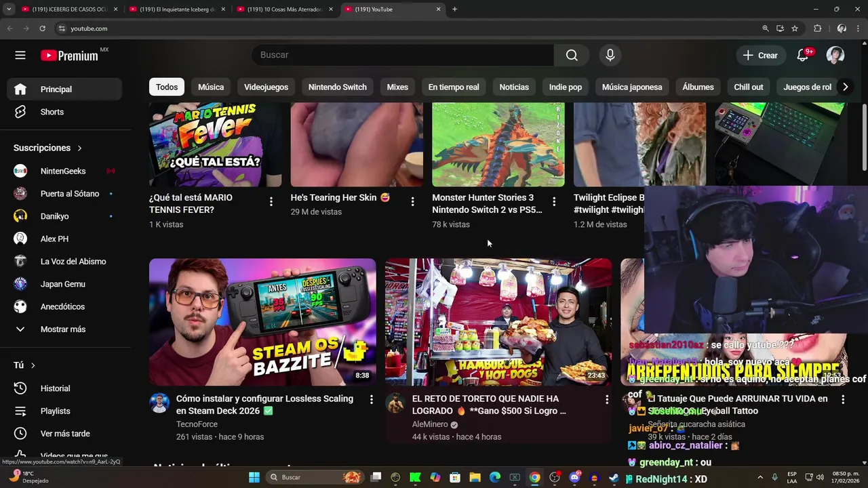Open YouTube account avatar menu
Viewport: 868px width, 488px height.
(x=835, y=56)
